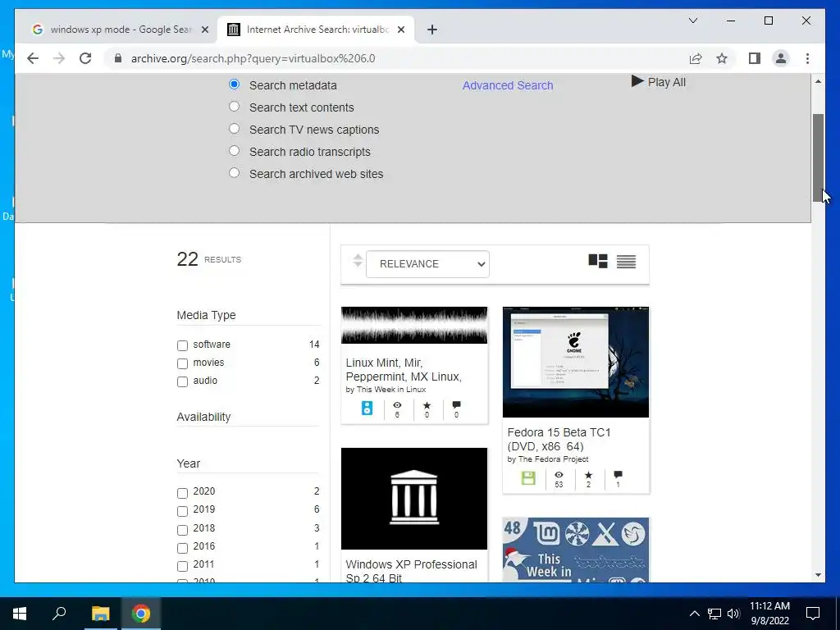Screen dimensions: 840x630
Task: Open the Chrome profile menu
Action: pyautogui.click(x=781, y=58)
